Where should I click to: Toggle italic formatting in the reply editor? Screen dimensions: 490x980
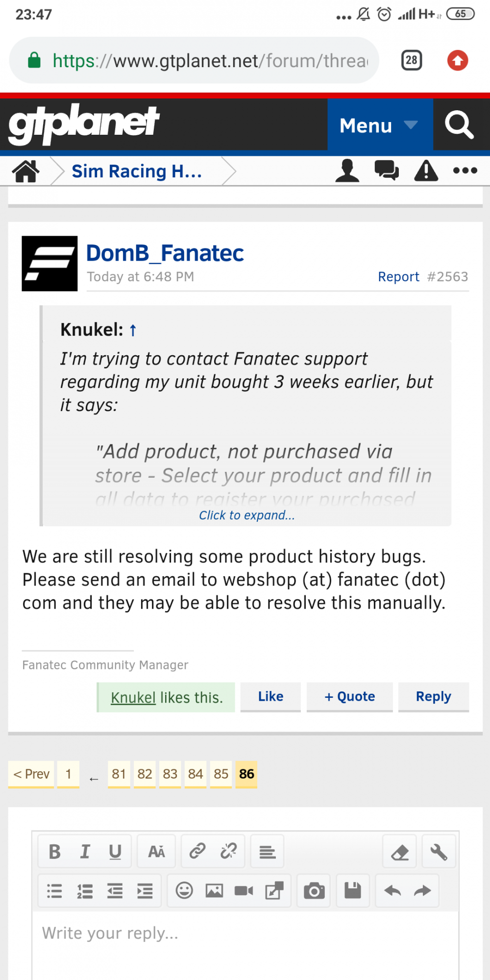click(x=85, y=852)
